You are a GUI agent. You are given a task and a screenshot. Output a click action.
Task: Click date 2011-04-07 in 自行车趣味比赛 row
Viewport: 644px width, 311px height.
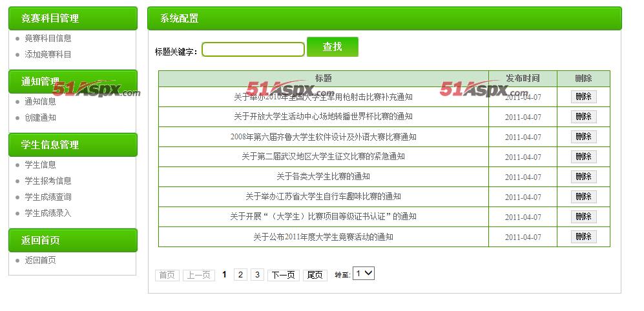pos(523,197)
